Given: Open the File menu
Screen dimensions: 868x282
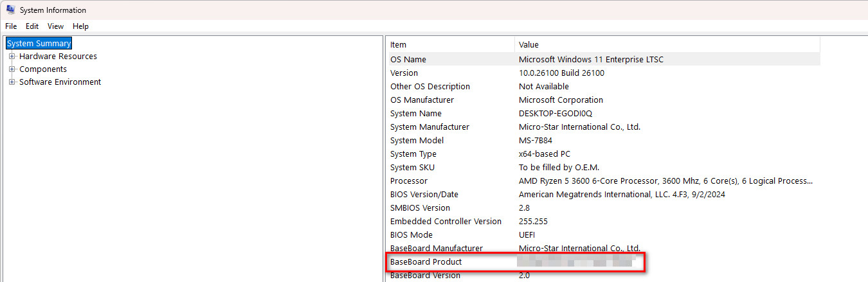Looking at the screenshot, I should (11, 26).
